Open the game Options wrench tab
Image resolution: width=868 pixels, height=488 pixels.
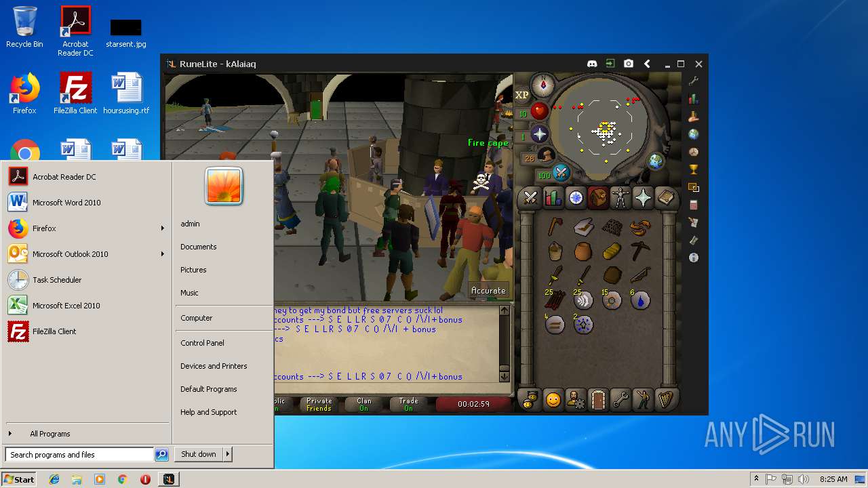[x=620, y=400]
